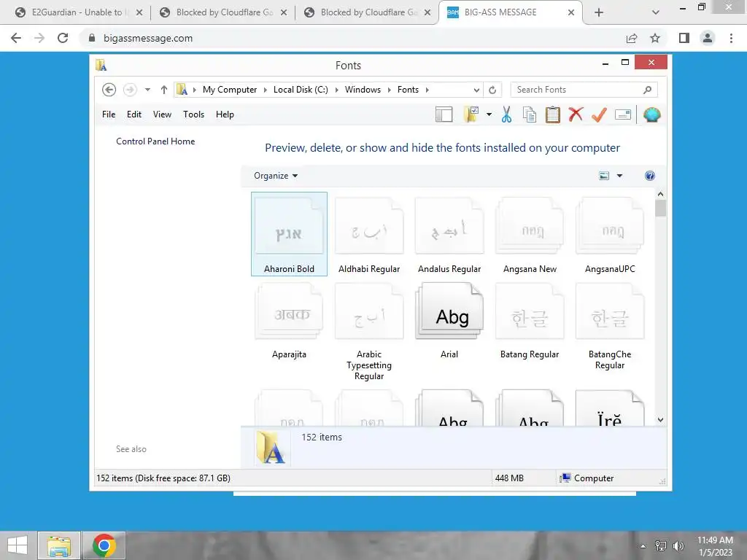Click the globe shell icon in toolbar
Viewport: 747px width, 560px height.
(x=651, y=114)
